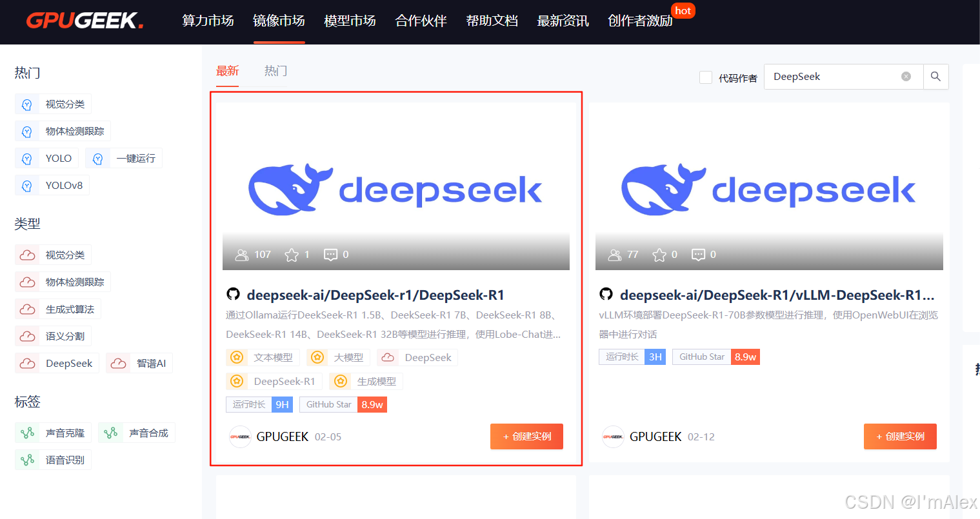Tick the 代码作者 checkbox
This screenshot has height=519, width=980.
coord(706,77)
